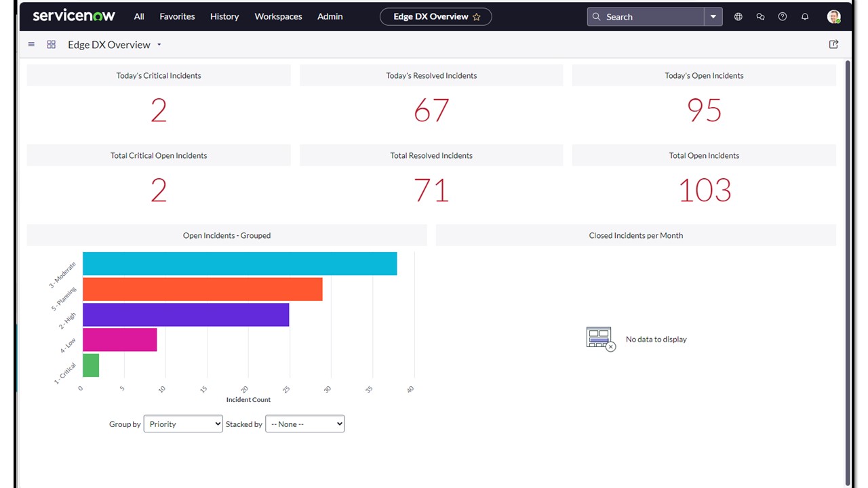Open the globe scope selector icon

[738, 17]
